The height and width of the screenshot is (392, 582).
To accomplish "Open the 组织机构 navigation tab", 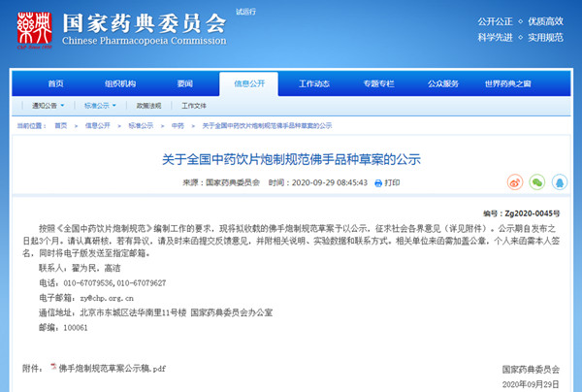I will [x=122, y=83].
